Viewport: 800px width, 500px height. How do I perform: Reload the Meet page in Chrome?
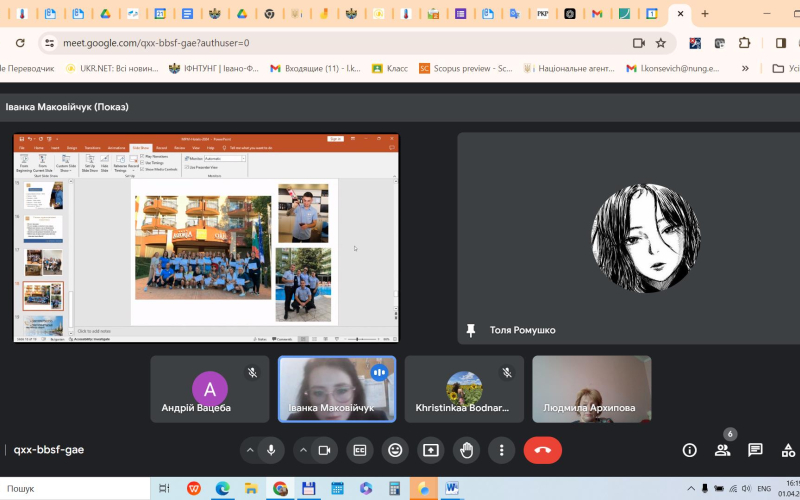point(20,43)
